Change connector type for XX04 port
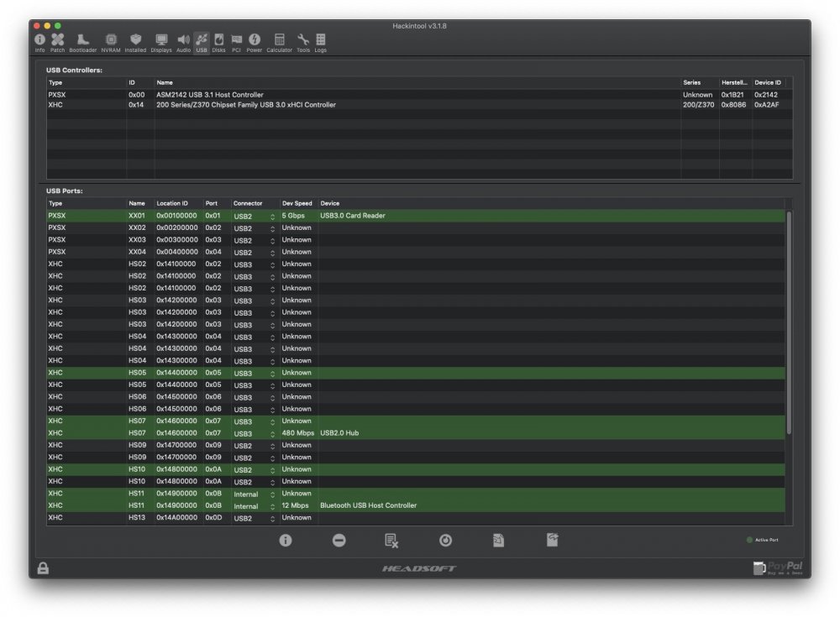Screen dimensions: 840x617 pos(255,253)
